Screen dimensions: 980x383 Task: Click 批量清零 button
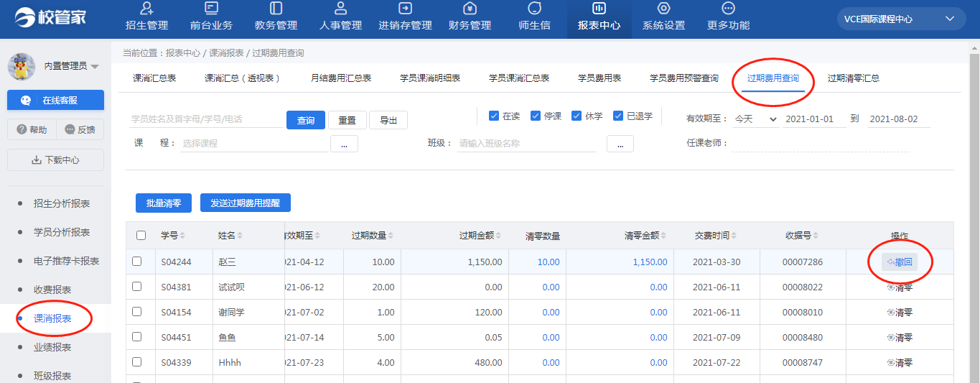(164, 203)
